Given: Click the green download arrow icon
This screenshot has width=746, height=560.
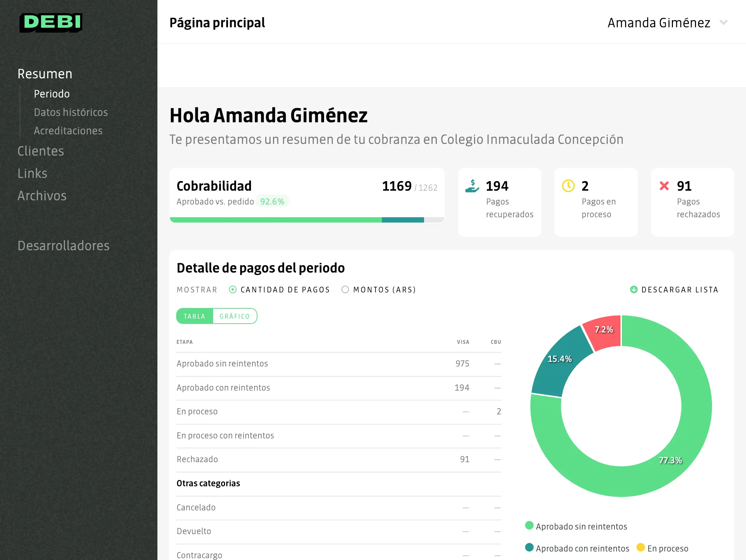Looking at the screenshot, I should pyautogui.click(x=634, y=290).
